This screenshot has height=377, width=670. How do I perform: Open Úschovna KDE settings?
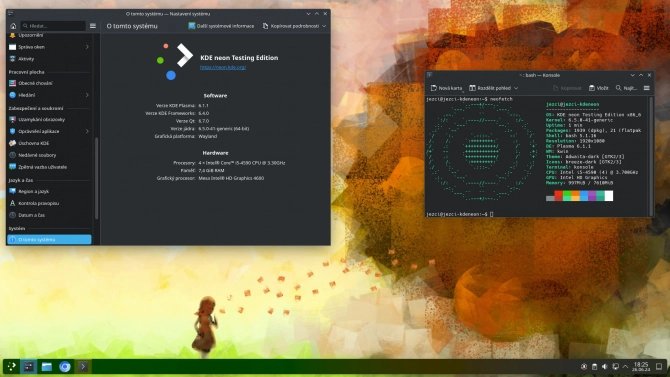click(x=49, y=143)
